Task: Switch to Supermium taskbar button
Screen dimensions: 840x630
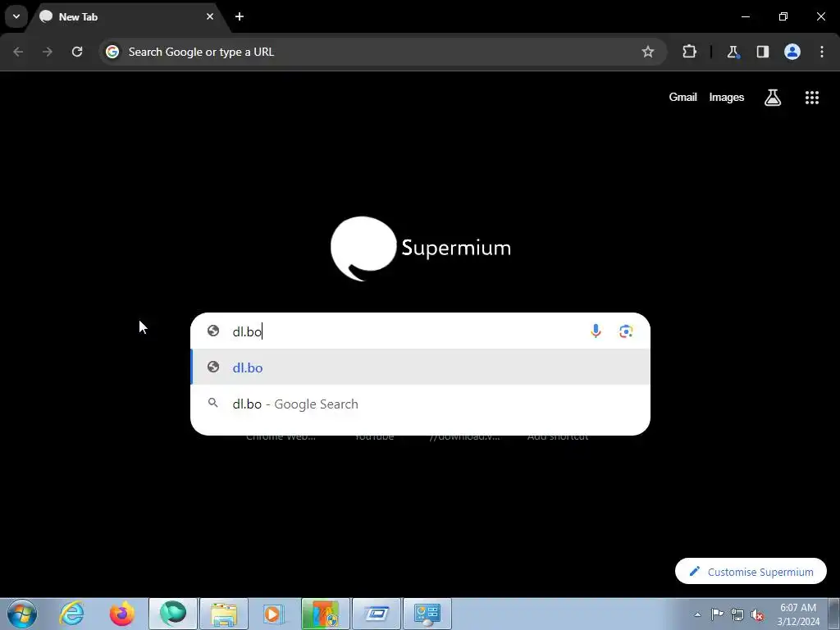Action: pos(173,614)
